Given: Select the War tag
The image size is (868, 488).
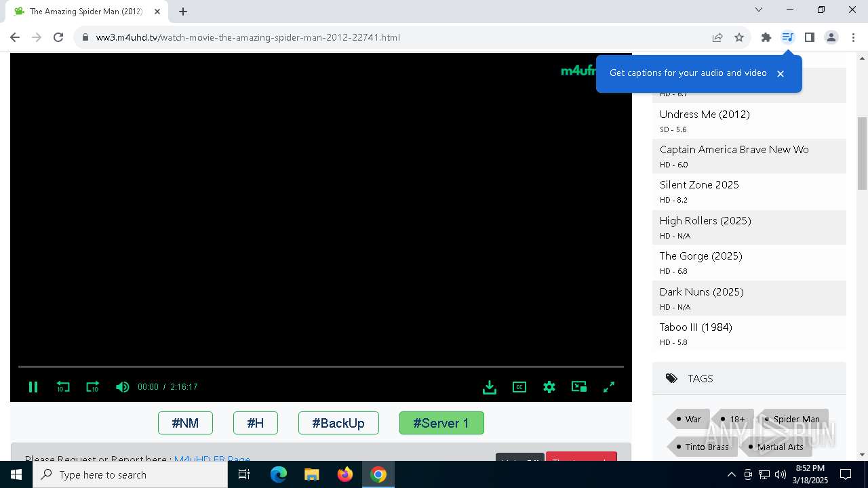Looking at the screenshot, I should (689, 419).
